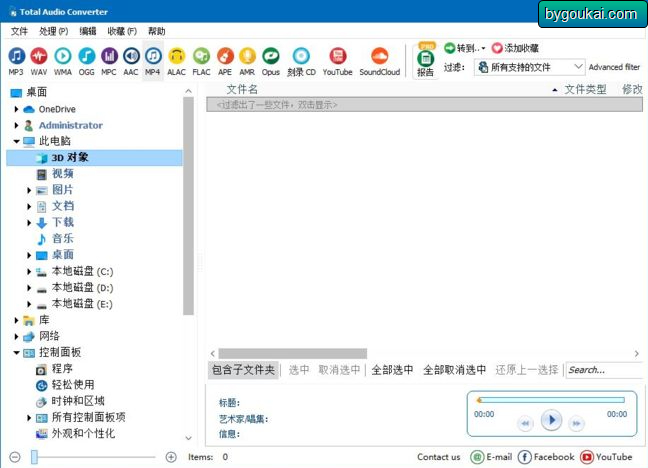Collapse the 此电脑 tree node

coord(16,141)
